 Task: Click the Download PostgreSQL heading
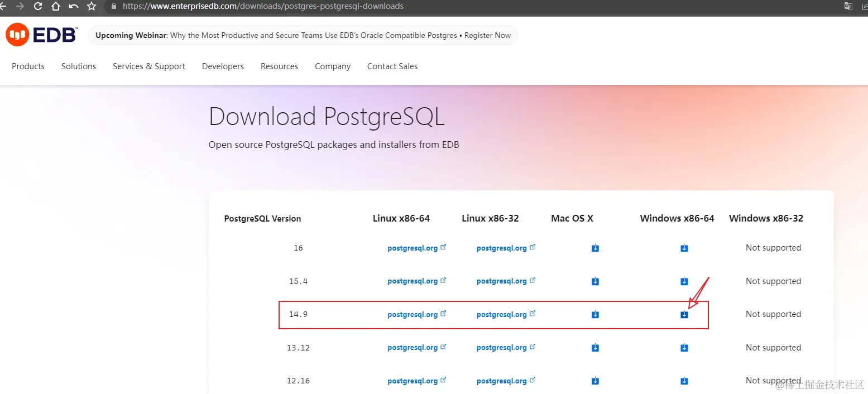[327, 117]
